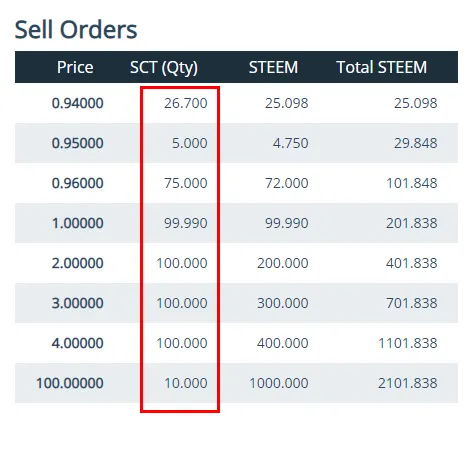Click the 1000.000 STEEM amount
This screenshot has width=471, height=453.
point(279,383)
